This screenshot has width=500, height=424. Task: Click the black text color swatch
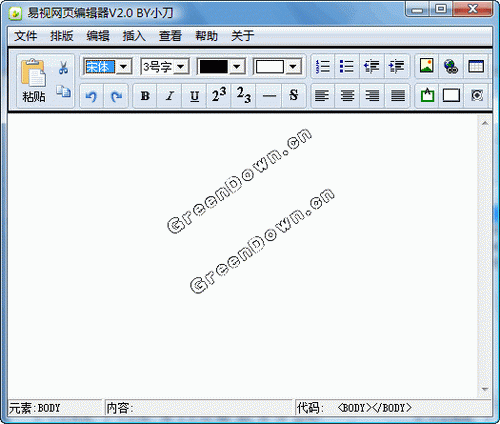coord(213,67)
